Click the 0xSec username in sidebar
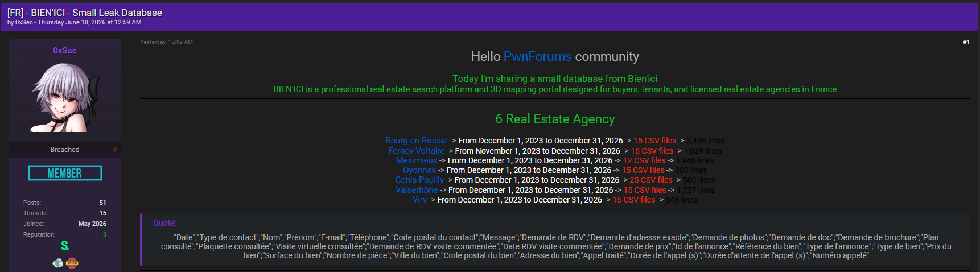Image resolution: width=980 pixels, height=272 pixels. click(x=65, y=51)
